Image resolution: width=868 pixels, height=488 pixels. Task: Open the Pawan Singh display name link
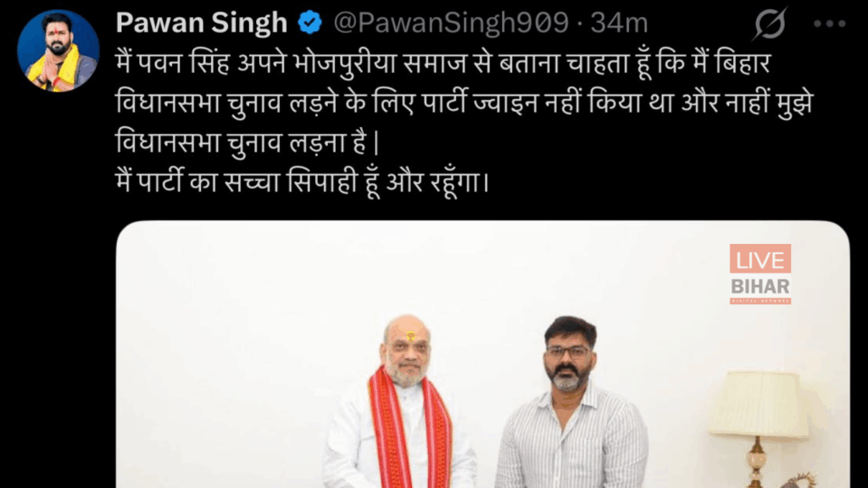click(x=202, y=23)
